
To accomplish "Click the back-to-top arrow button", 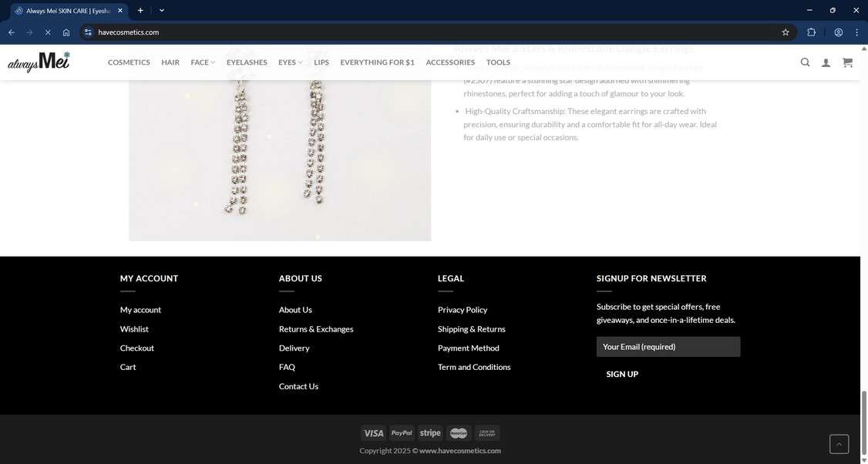I will click(x=839, y=444).
